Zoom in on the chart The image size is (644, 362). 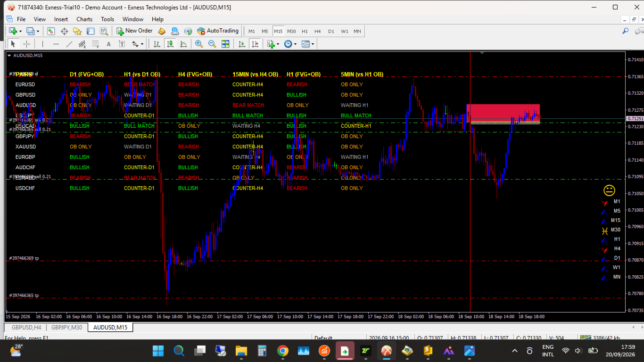coord(199,44)
